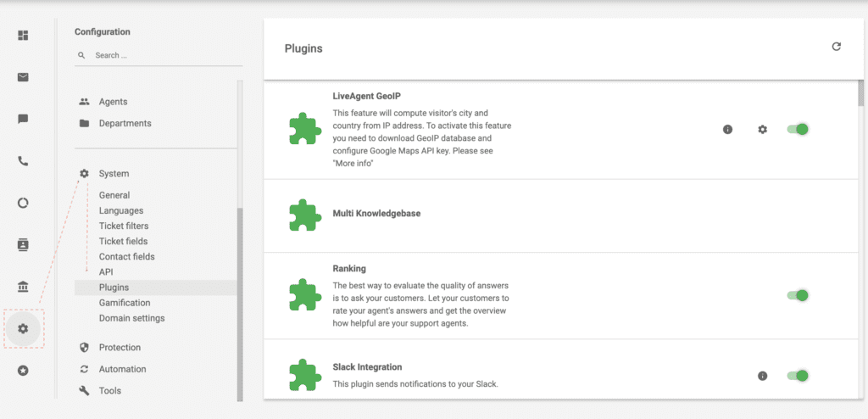The image size is (868, 419).
Task: Open LiveAgent GeoIP settings gear
Action: tap(762, 130)
